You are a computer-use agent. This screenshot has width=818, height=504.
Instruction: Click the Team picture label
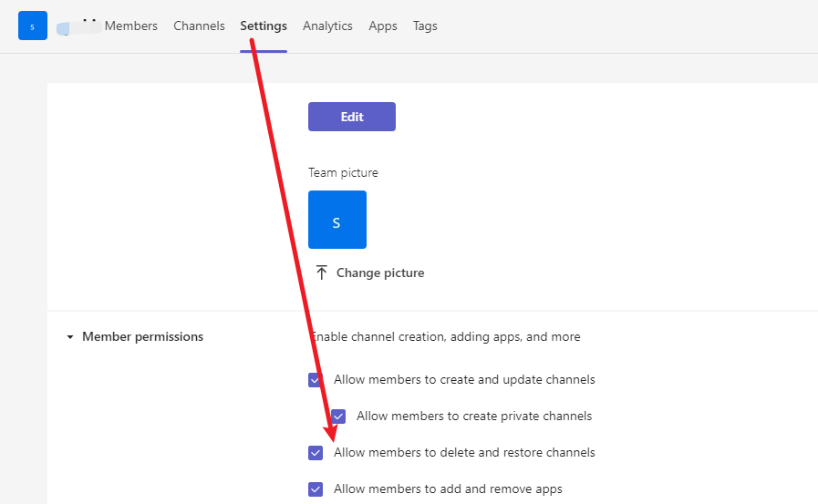[x=343, y=172]
